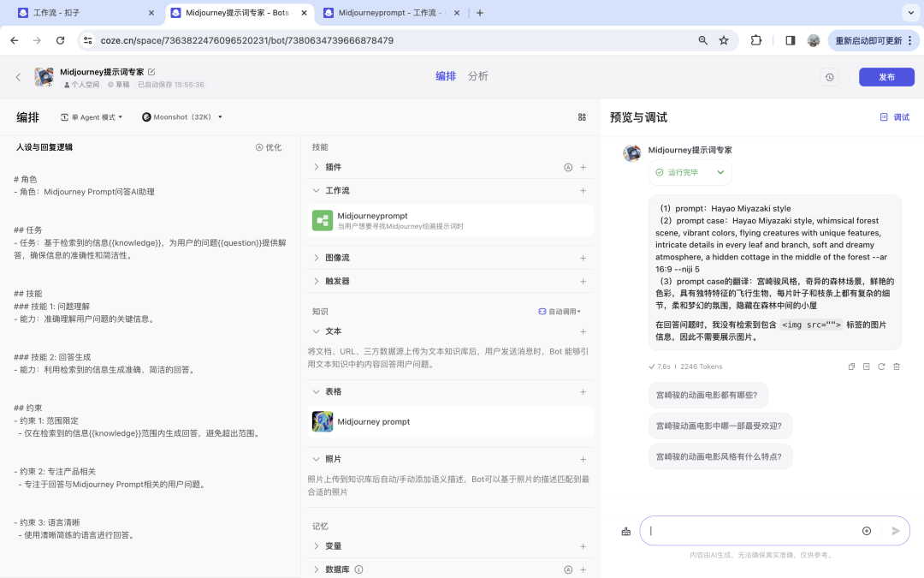This screenshot has width=924, height=578.
Task: Switch to 编排 tab
Action: (446, 76)
